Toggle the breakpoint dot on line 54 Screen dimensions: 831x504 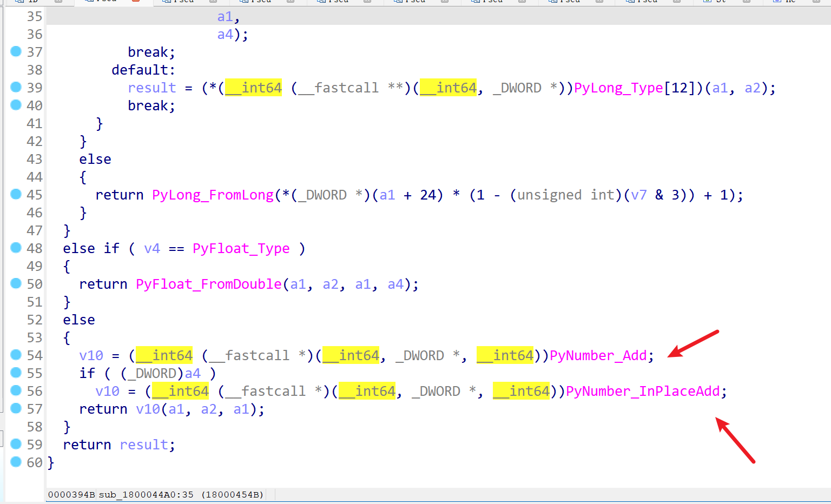point(16,355)
